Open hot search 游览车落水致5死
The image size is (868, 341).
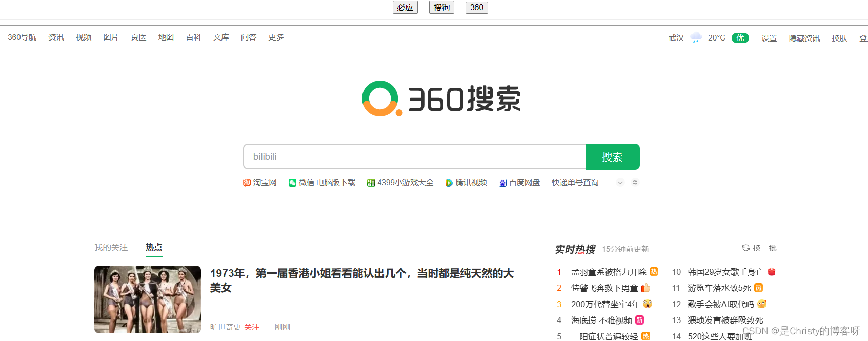719,288
